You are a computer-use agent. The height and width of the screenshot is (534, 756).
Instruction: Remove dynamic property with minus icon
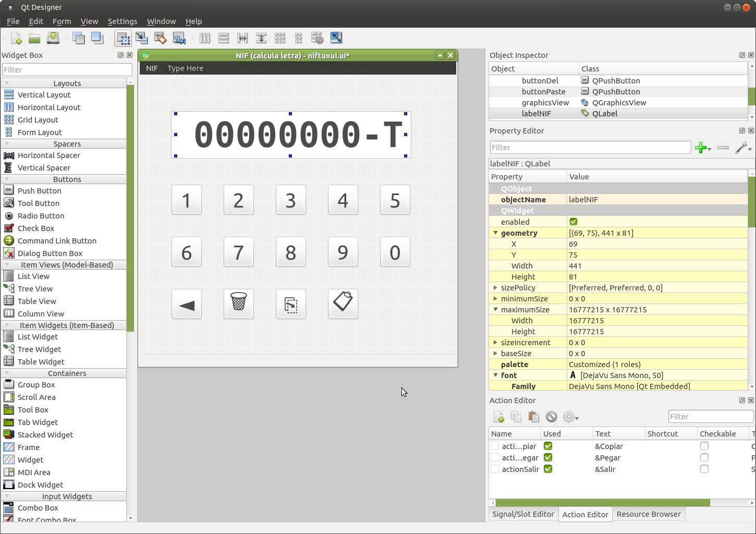[x=723, y=148]
